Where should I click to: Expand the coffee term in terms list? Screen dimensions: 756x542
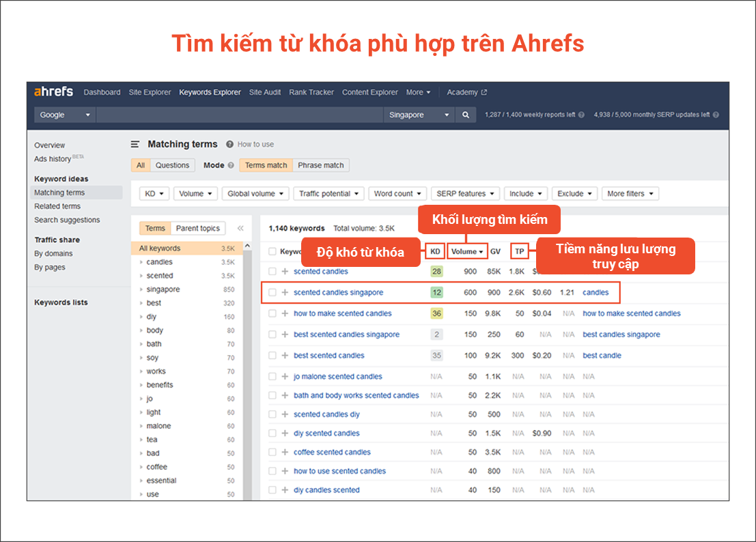141,468
